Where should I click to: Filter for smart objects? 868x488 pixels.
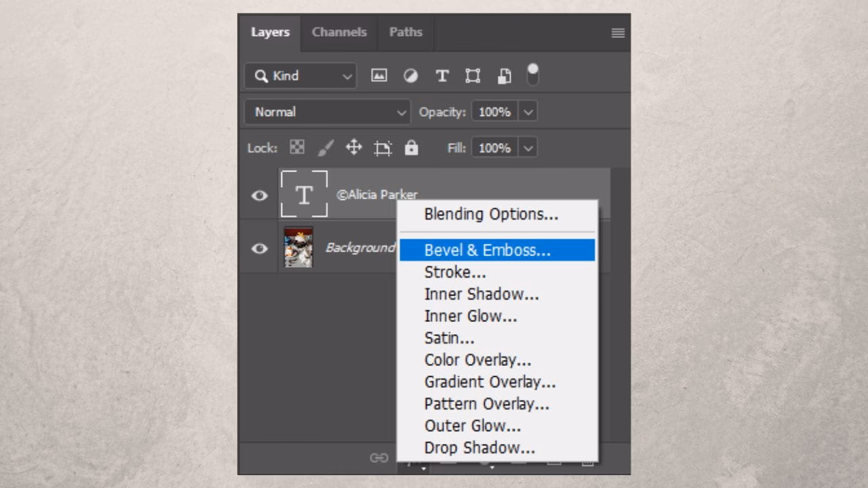503,75
